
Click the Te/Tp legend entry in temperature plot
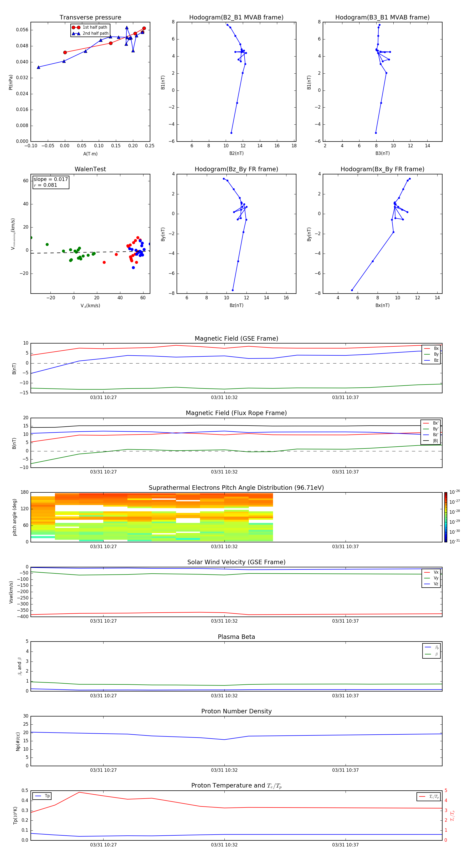click(x=429, y=796)
